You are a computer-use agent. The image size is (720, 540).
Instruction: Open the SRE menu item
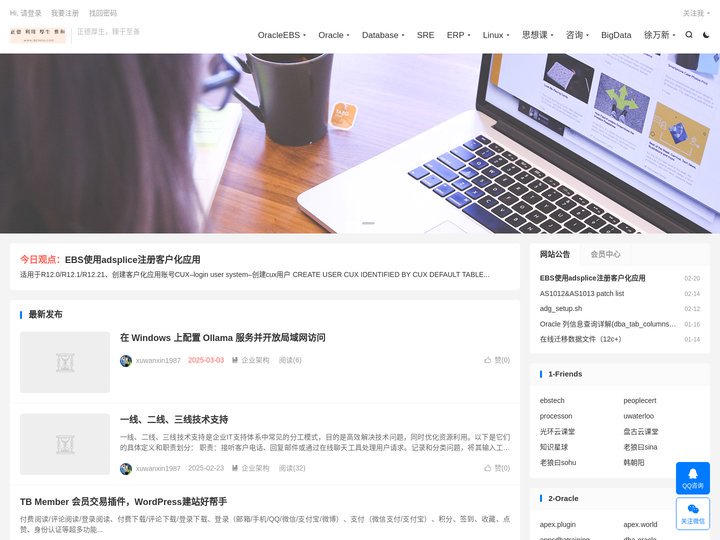[425, 35]
